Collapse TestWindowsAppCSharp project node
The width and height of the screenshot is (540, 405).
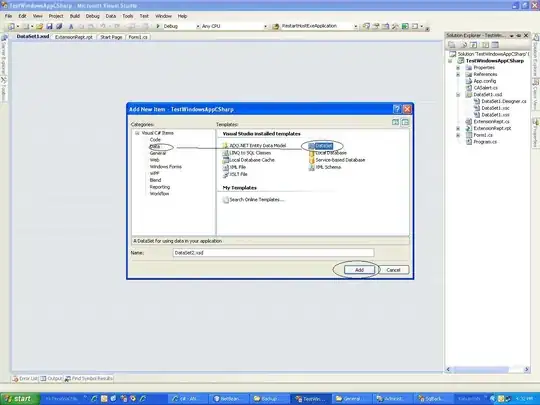pos(450,61)
